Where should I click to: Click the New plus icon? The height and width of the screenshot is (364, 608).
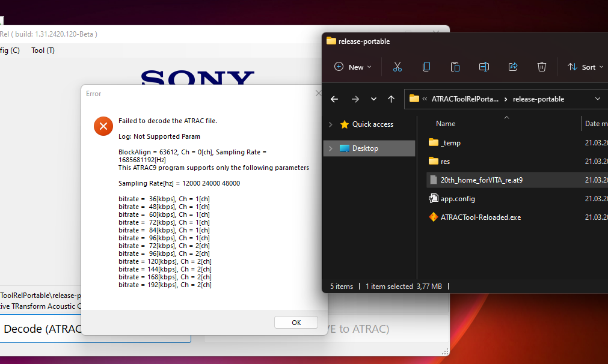[x=339, y=67]
